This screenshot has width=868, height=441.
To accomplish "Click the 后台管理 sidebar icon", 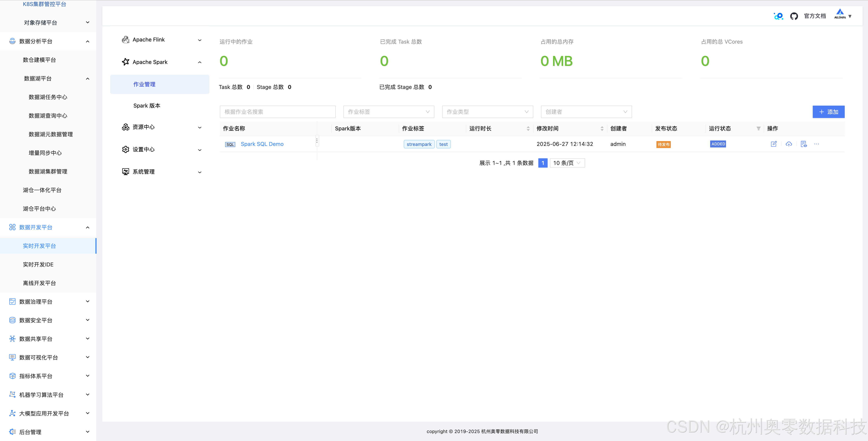I will (12, 432).
